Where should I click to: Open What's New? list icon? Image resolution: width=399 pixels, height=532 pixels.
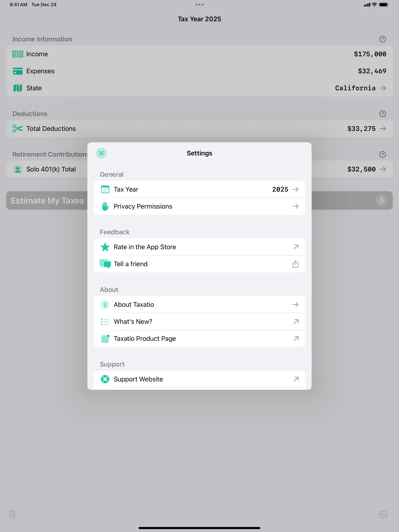(105, 321)
